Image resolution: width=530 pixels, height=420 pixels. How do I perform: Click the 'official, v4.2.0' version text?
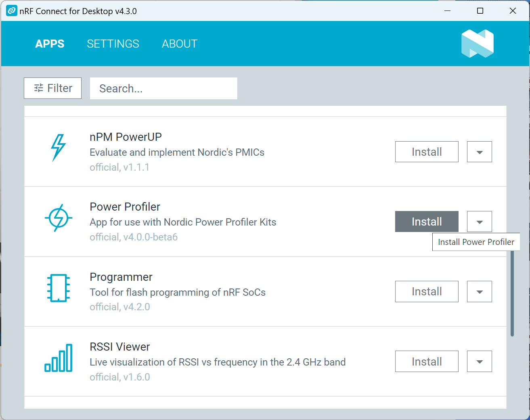120,307
